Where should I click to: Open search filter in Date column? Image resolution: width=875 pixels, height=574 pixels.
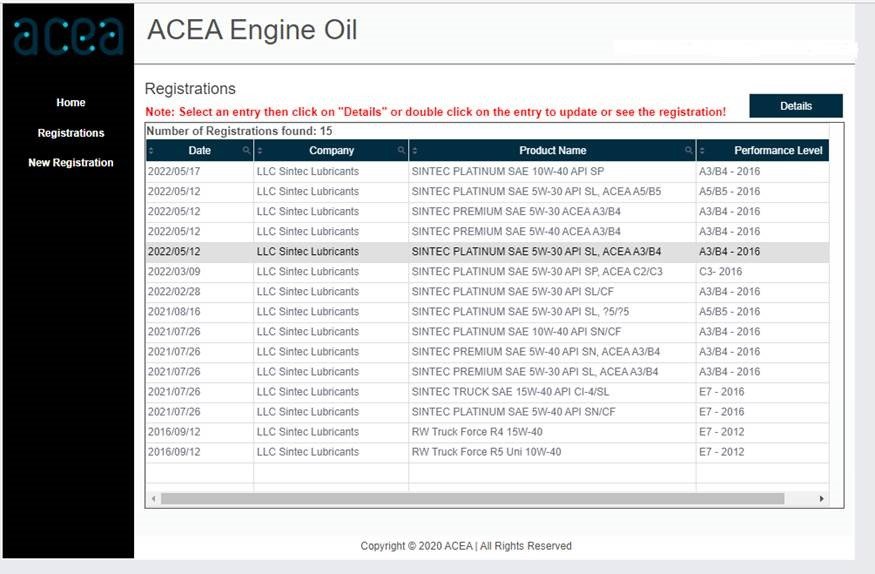pyautogui.click(x=246, y=150)
